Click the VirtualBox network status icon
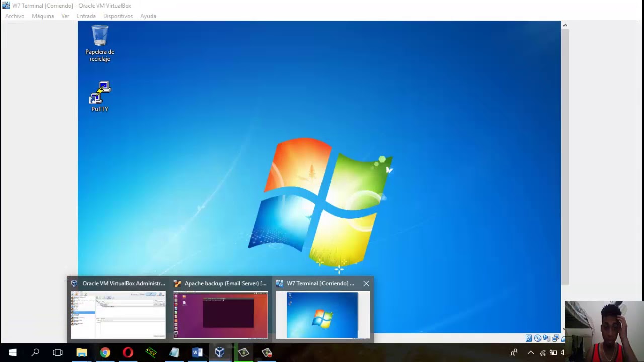This screenshot has height=362, width=644. [555, 338]
